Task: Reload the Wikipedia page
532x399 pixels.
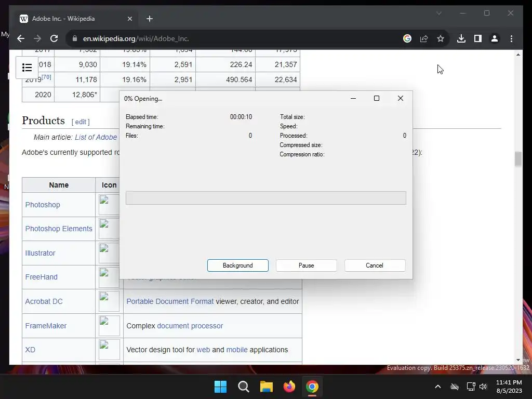Action: (x=54, y=38)
